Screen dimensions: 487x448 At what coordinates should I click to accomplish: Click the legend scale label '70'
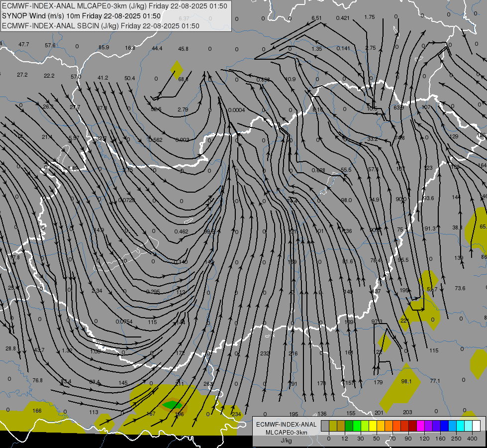[x=392, y=439]
